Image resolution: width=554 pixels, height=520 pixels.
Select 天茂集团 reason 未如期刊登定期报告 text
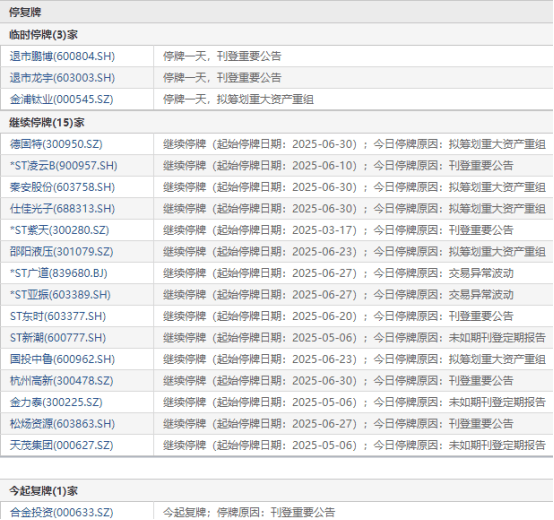tap(497, 446)
